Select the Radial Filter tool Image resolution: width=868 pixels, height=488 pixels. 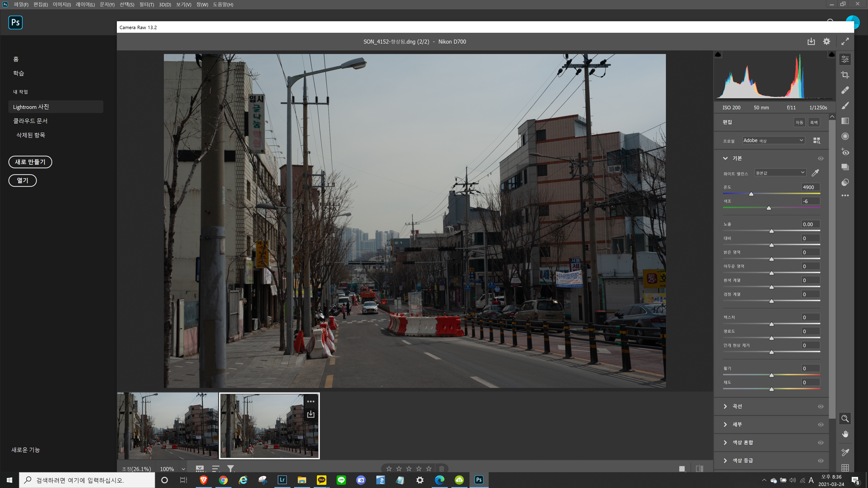pyautogui.click(x=845, y=136)
